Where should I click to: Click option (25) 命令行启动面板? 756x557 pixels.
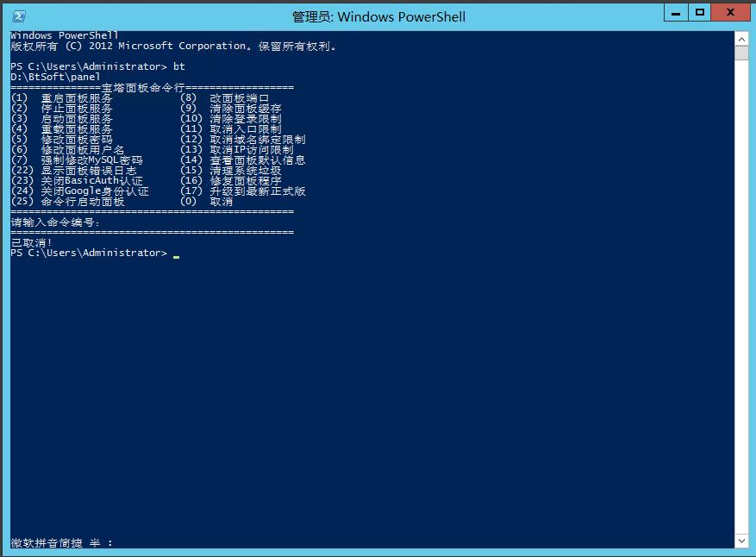[67, 202]
